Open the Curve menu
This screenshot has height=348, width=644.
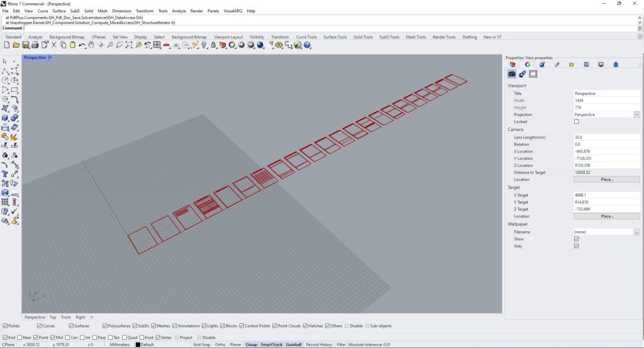point(43,11)
